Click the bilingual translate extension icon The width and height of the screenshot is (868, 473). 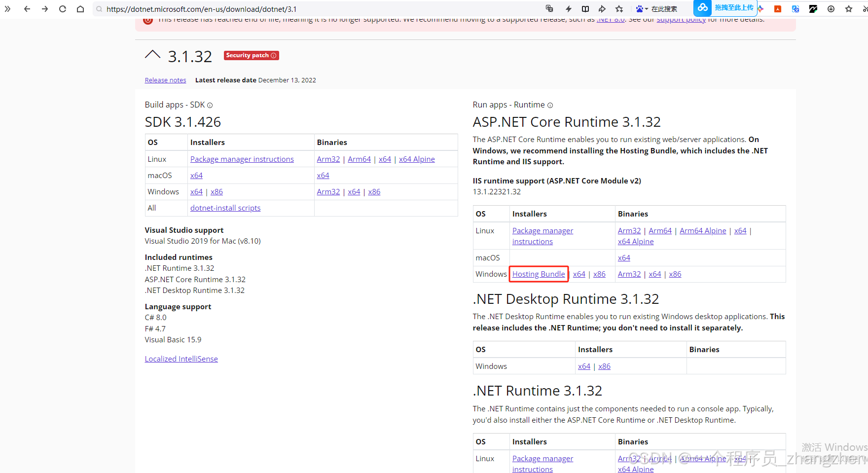click(796, 8)
